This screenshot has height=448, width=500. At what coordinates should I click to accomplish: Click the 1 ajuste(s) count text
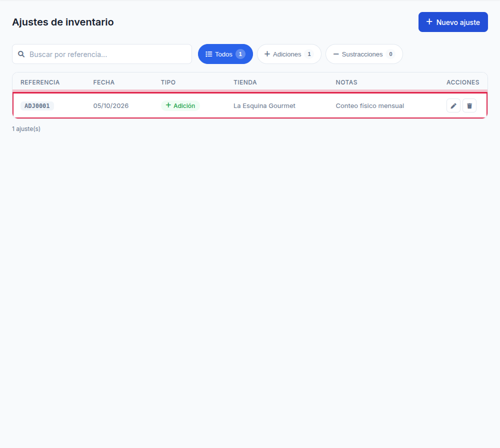[26, 129]
